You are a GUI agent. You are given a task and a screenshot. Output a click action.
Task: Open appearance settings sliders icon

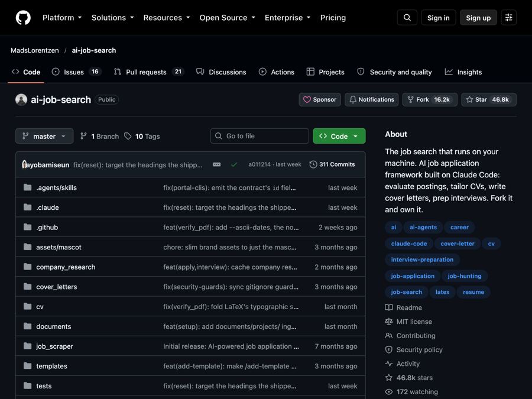tap(508, 18)
